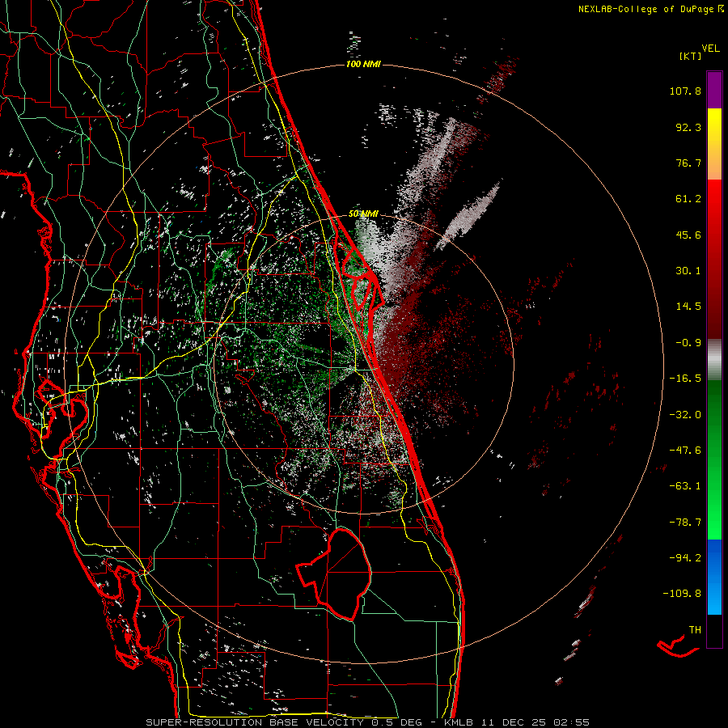728x728 pixels.
Task: Click the -0.9 scale value
Action: click(x=688, y=343)
